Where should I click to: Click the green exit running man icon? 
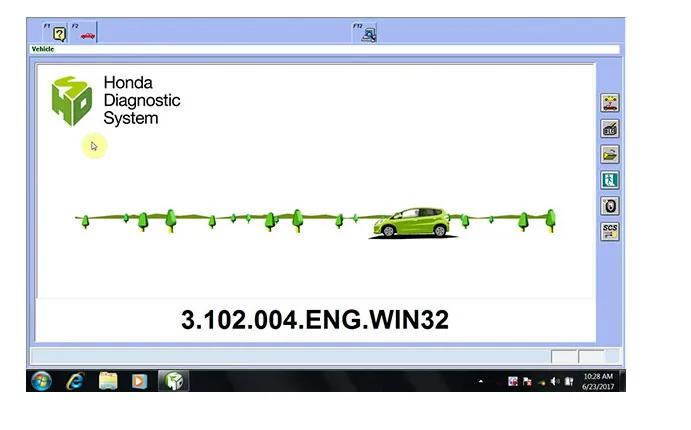610,180
